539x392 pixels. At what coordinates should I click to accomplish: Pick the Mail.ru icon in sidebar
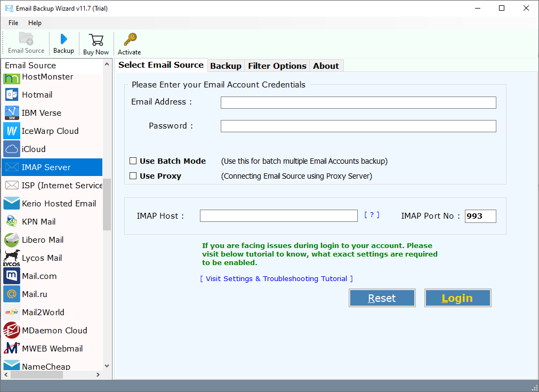point(12,294)
